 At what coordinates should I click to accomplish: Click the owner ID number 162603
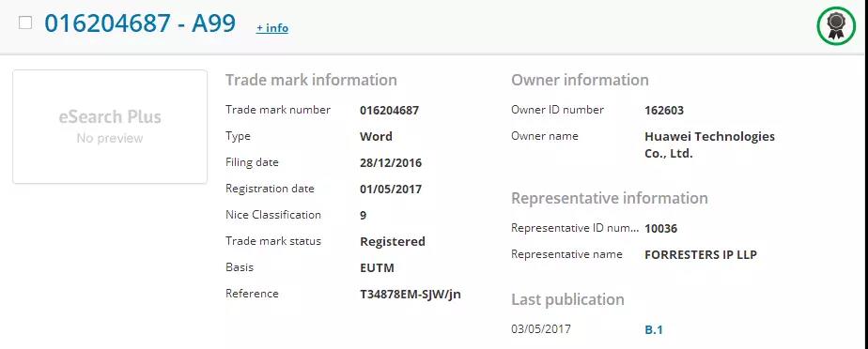click(664, 110)
